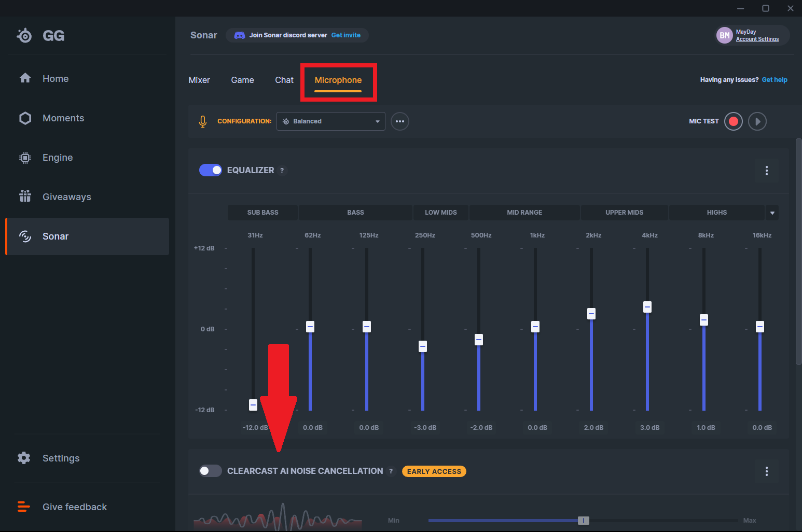
Task: Click the 31Hz equalizer slider handle
Action: (x=253, y=405)
